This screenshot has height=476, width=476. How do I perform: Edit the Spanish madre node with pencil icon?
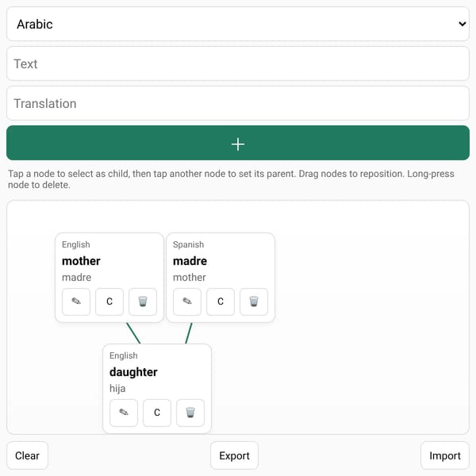pyautogui.click(x=187, y=301)
